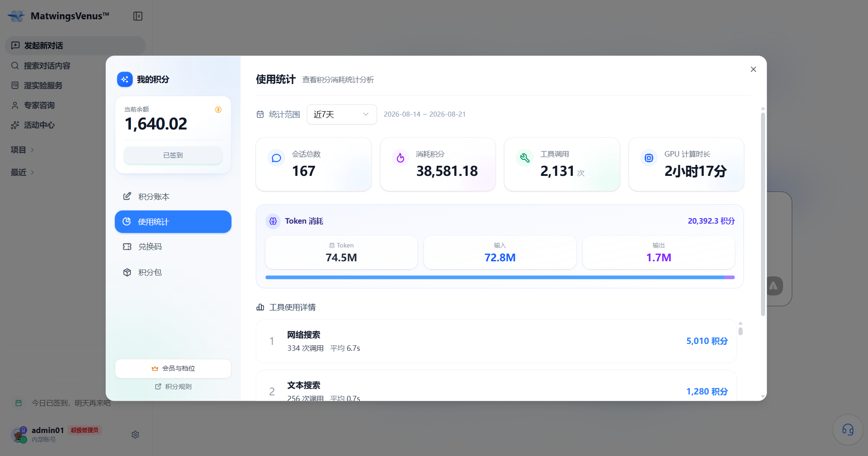Click the chip icon on GPU 计算时长 card
This screenshot has width=868, height=456.
[649, 158]
